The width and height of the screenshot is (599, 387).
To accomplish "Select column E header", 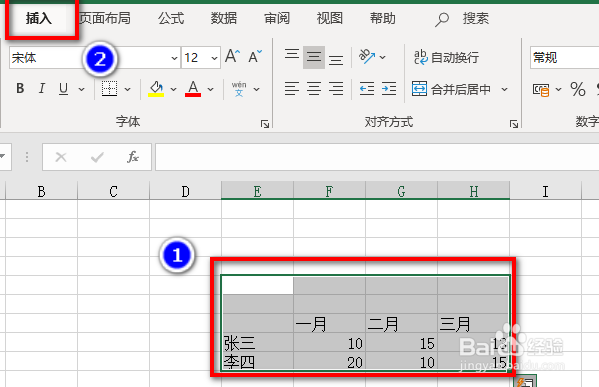I will 257,191.
